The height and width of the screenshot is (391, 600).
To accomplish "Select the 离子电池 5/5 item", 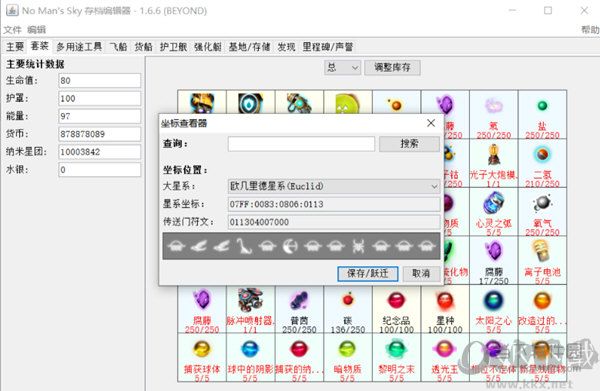I will pyautogui.click(x=542, y=260).
